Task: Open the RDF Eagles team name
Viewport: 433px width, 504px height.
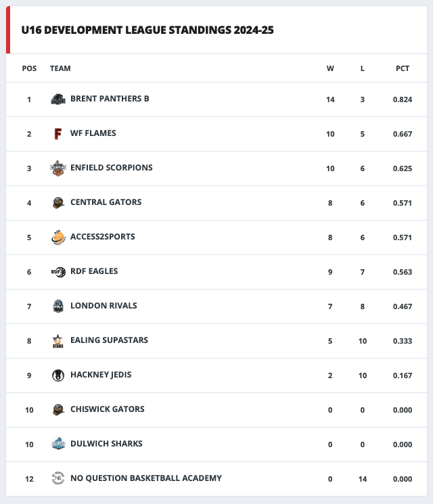Action: coord(94,271)
